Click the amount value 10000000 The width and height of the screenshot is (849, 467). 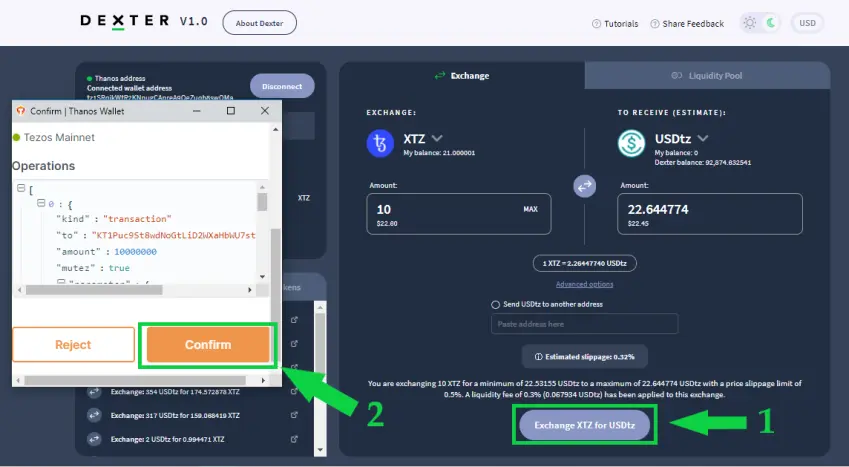[x=135, y=251]
